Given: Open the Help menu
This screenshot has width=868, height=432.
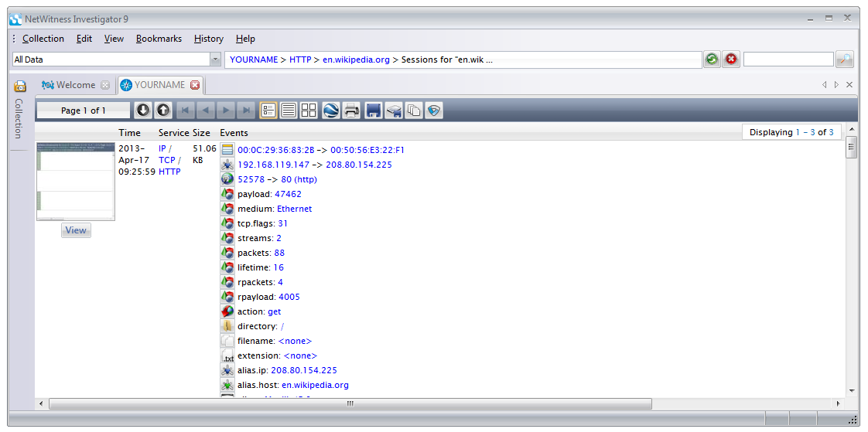Looking at the screenshot, I should [x=245, y=39].
